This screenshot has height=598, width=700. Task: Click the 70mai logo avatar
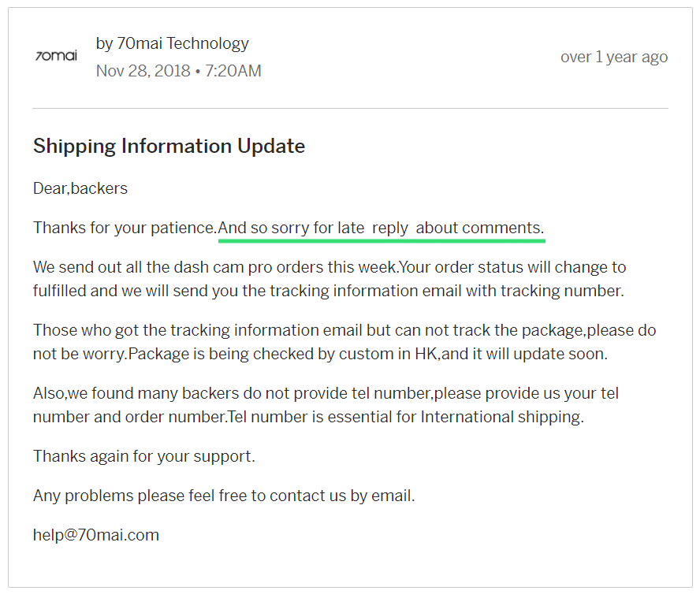pos(56,56)
